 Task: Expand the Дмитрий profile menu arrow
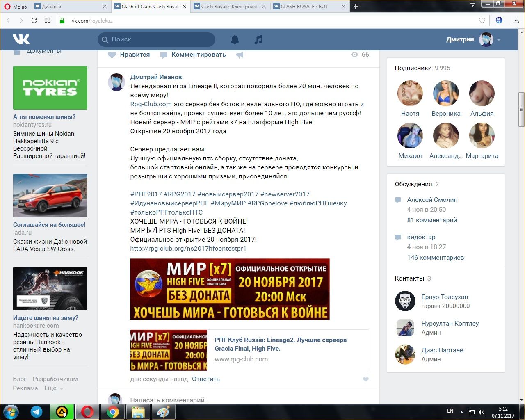pyautogui.click(x=499, y=40)
